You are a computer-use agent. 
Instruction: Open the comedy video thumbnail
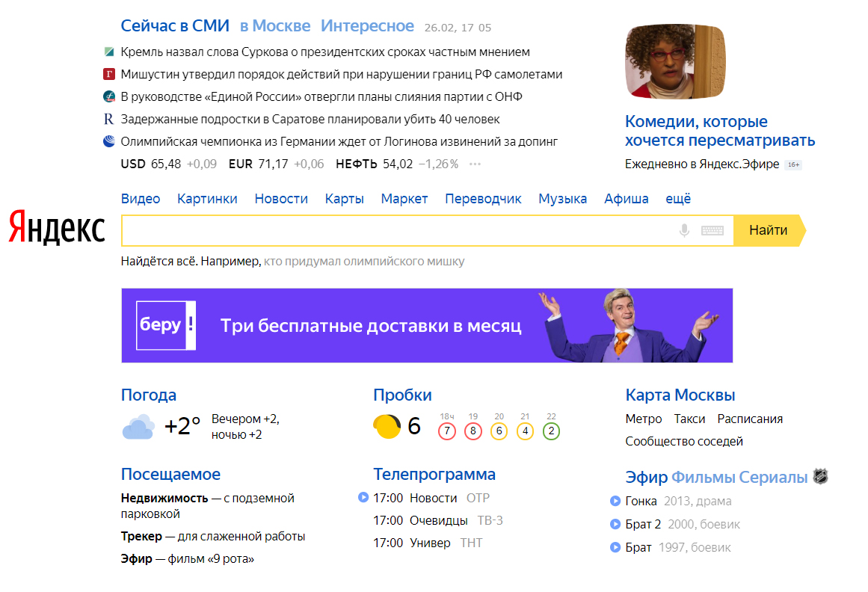pyautogui.click(x=675, y=61)
